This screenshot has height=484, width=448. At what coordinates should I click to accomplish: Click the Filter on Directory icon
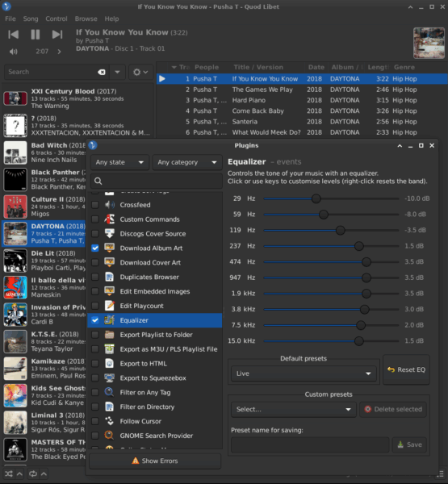coord(109,407)
